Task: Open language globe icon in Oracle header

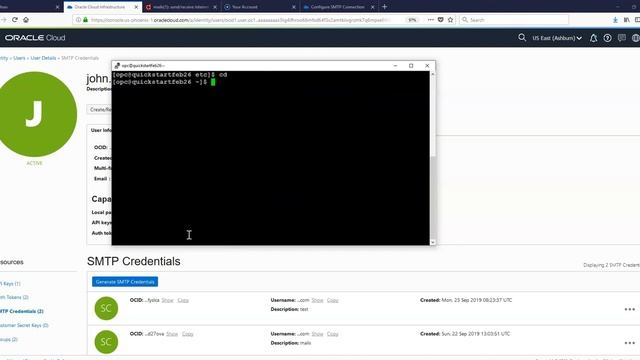Action: pos(636,38)
